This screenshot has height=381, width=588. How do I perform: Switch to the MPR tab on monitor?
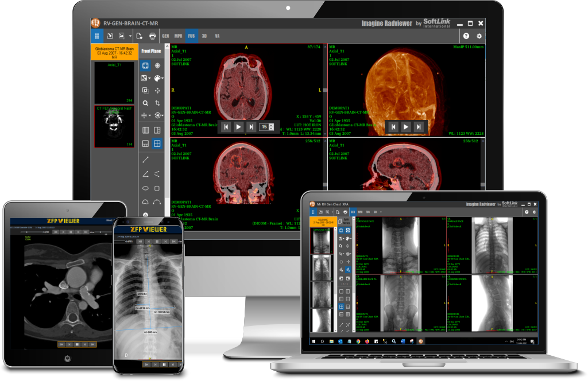tap(178, 36)
